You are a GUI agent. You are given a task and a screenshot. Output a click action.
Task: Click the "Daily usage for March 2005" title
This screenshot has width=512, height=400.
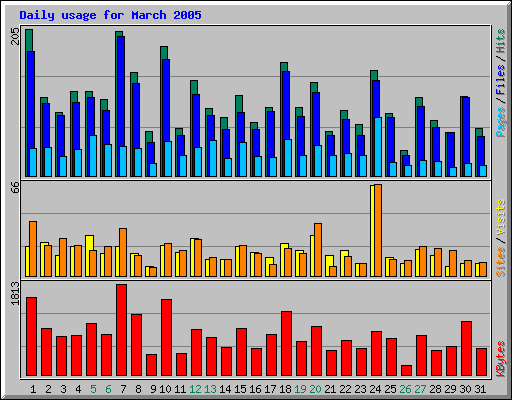point(110,15)
